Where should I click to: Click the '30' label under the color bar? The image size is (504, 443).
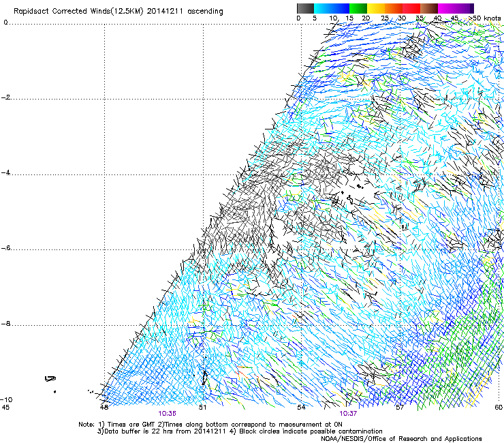(x=402, y=18)
